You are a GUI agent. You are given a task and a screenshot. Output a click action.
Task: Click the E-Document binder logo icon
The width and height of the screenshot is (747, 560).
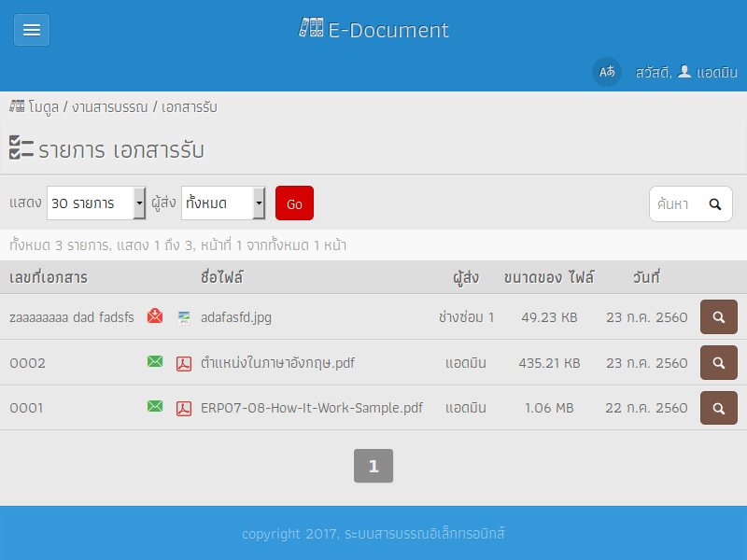[311, 28]
